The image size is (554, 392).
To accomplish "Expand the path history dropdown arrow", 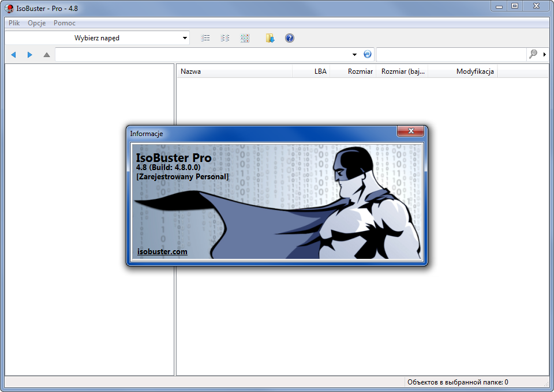I will point(354,55).
